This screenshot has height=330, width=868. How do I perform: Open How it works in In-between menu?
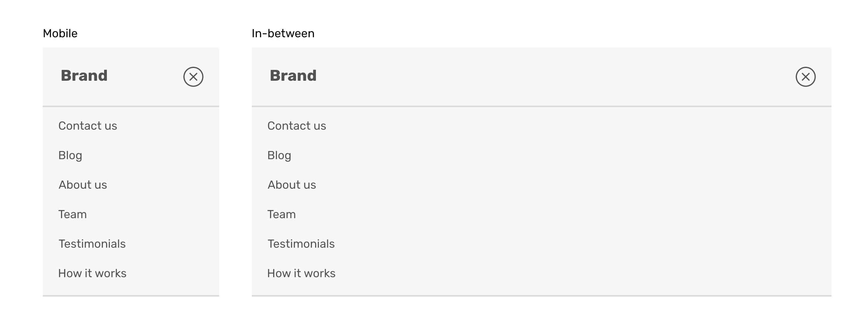tap(301, 273)
